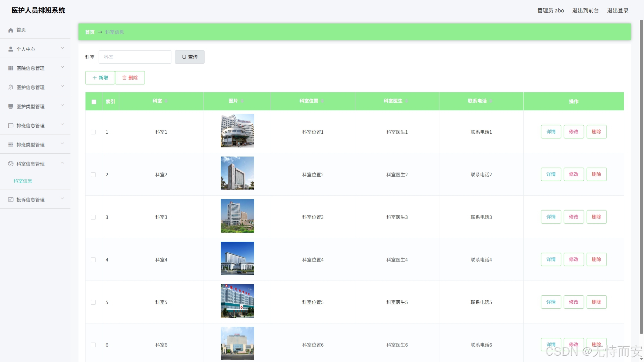The height and width of the screenshot is (362, 644).
Task: Click the 新增 add button
Action: pos(100,78)
